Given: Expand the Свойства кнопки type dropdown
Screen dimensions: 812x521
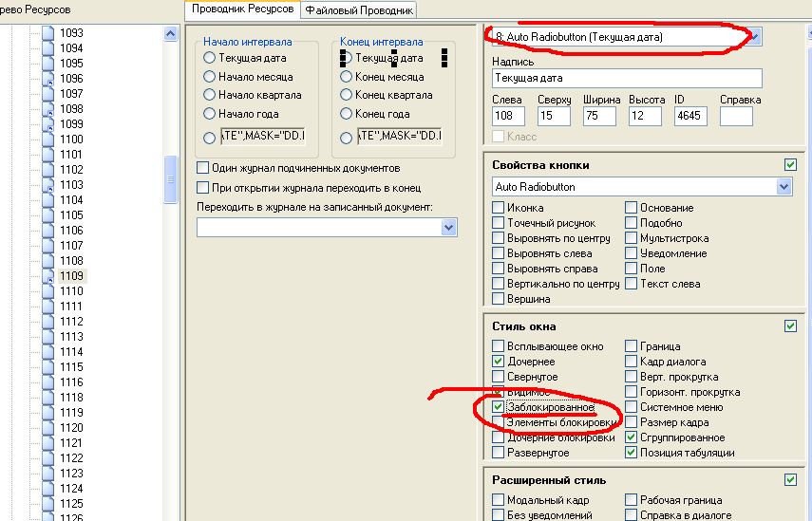Looking at the screenshot, I should [784, 187].
